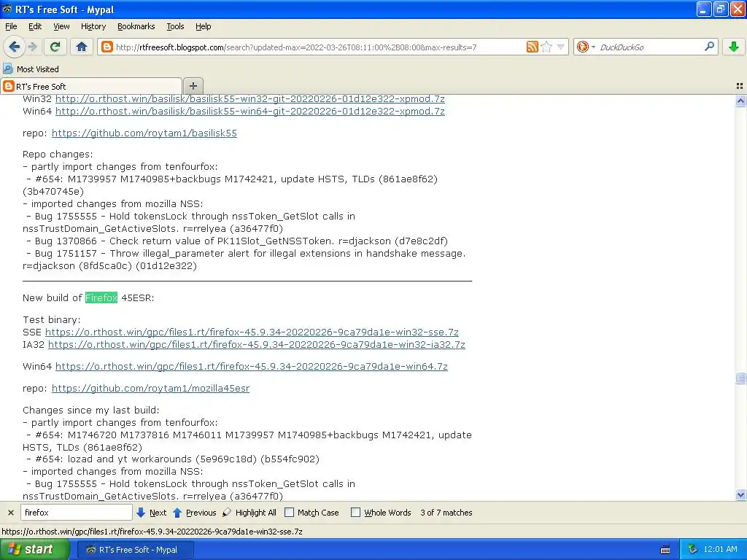
Task: Open basilisk55 win64 xpmod download link
Action: (250, 111)
